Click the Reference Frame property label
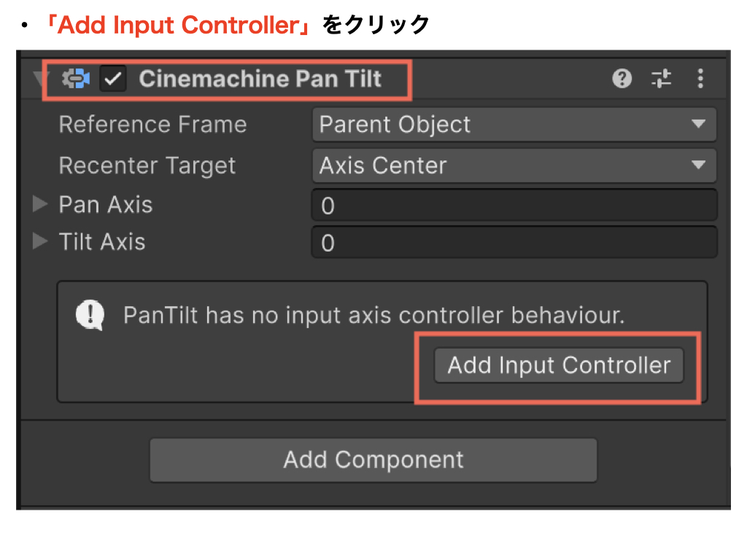747x560 pixels. (152, 125)
